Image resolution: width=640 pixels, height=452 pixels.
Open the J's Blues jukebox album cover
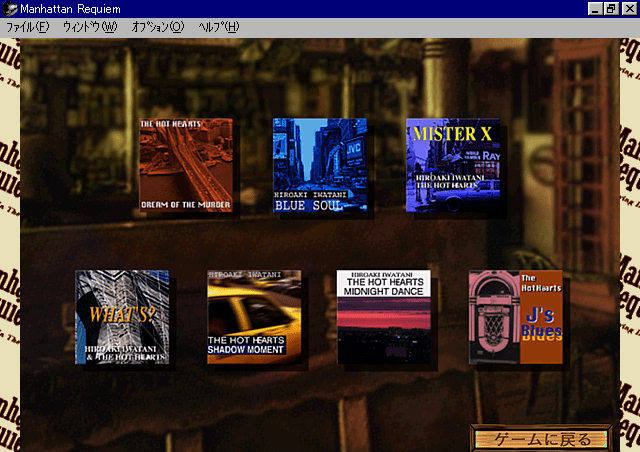[516, 317]
